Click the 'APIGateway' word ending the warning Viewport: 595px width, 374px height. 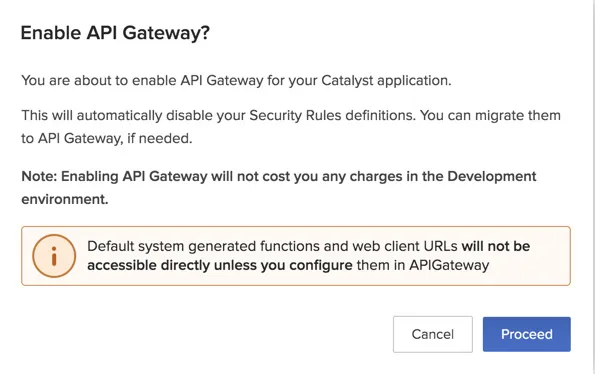tap(449, 265)
